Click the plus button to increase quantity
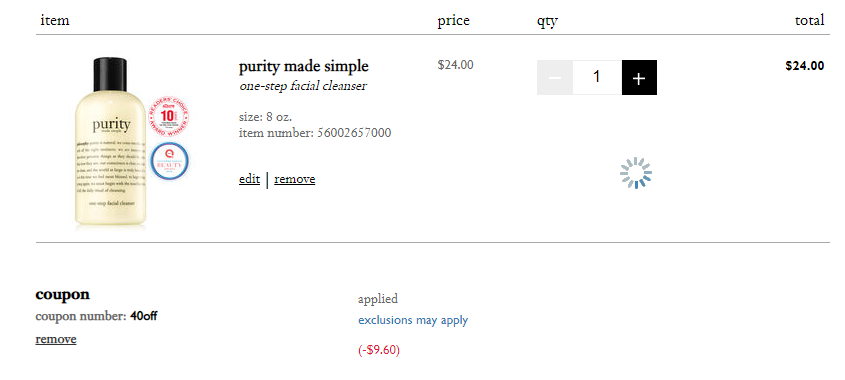Image resolution: width=845 pixels, height=380 pixels. tap(639, 78)
